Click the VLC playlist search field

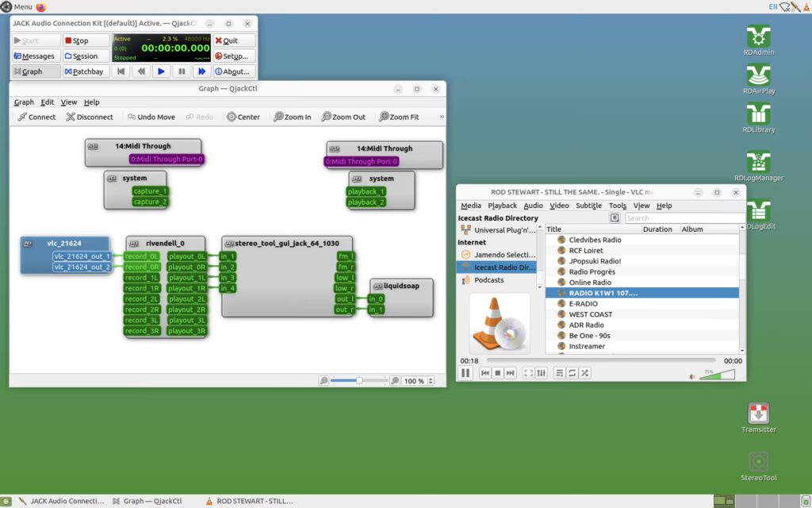tap(684, 218)
